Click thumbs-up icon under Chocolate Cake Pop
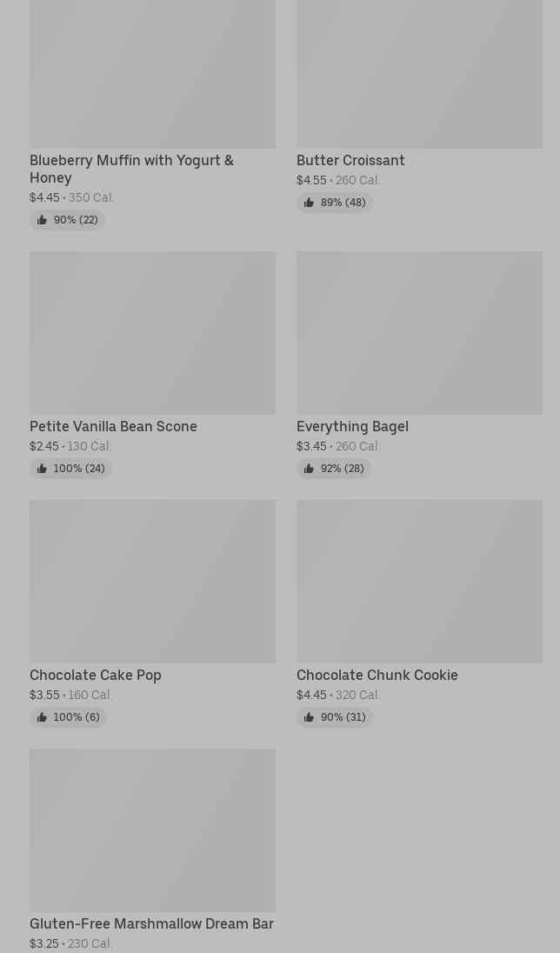This screenshot has height=953, width=560. 42,717
